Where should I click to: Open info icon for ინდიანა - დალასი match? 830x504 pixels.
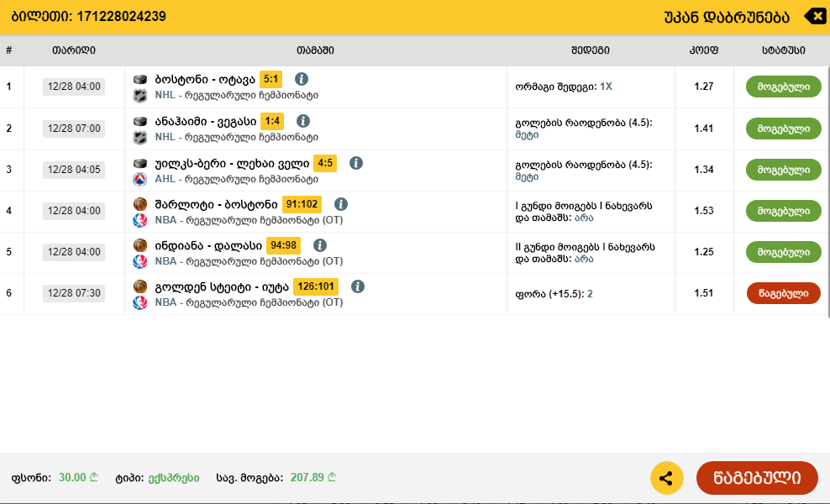(320, 245)
